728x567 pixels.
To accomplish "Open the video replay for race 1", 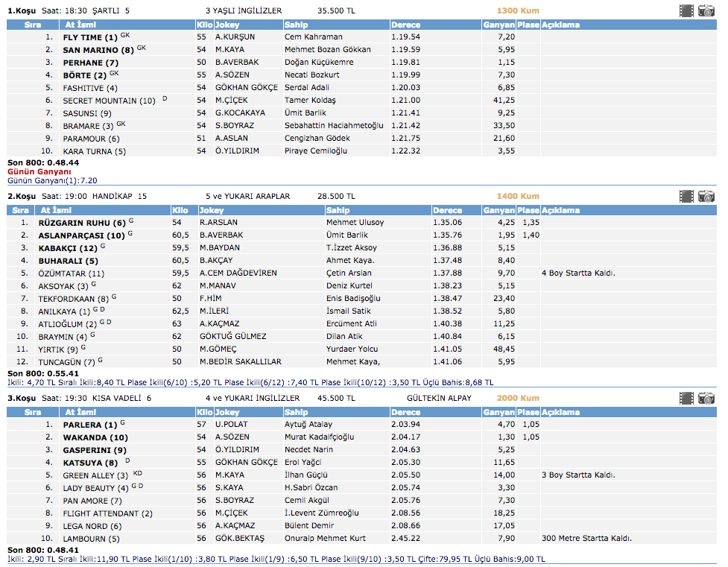I will (x=686, y=10).
